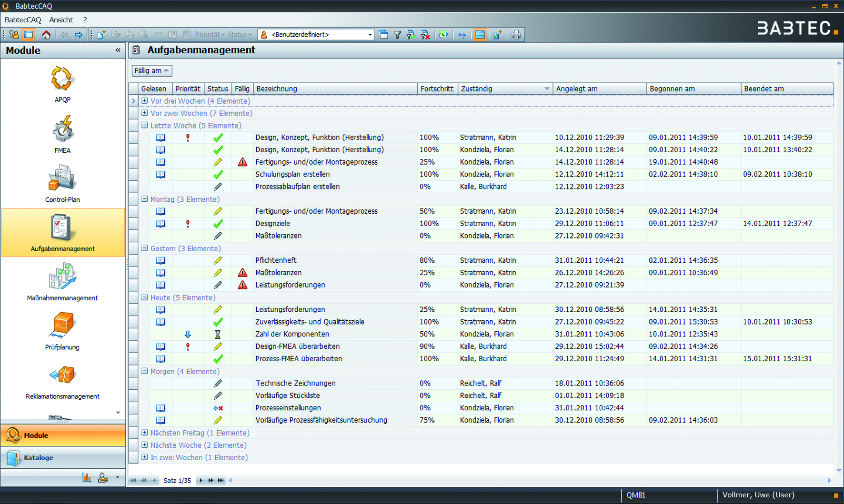Open the Ansicht menu
The width and height of the screenshot is (844, 504).
(x=61, y=20)
